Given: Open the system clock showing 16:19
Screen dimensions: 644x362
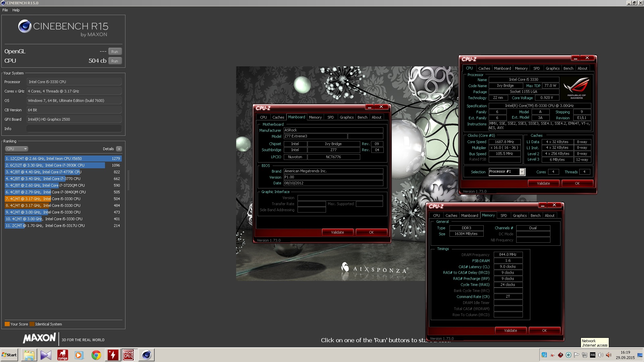Looking at the screenshot, I should click(625, 355).
